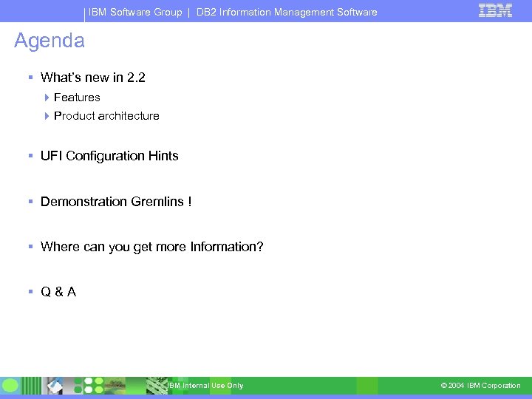532x399 pixels.
Task: Select the "What's new in 2.2" bullet
Action: tap(92, 78)
